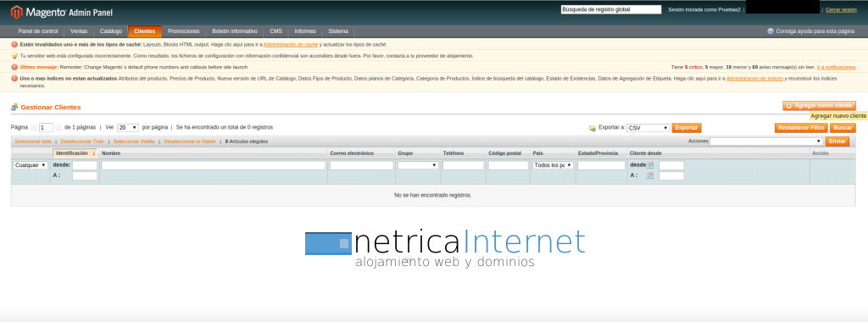Go to previous page arrow in pagination
Image resolution: width=868 pixels, height=322 pixels.
[x=34, y=127]
